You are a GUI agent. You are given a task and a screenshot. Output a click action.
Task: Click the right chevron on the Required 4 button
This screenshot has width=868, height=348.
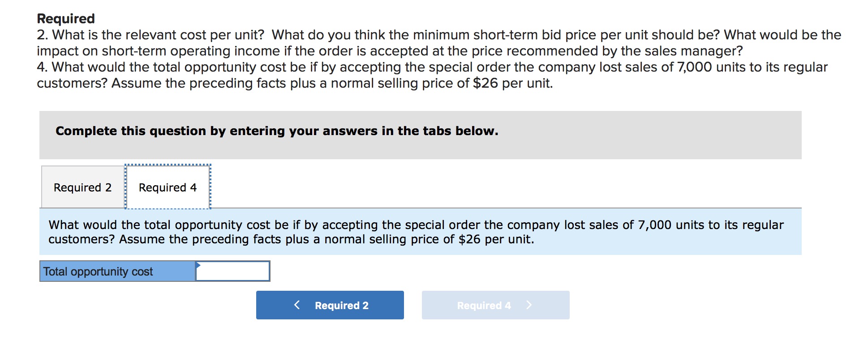(529, 305)
